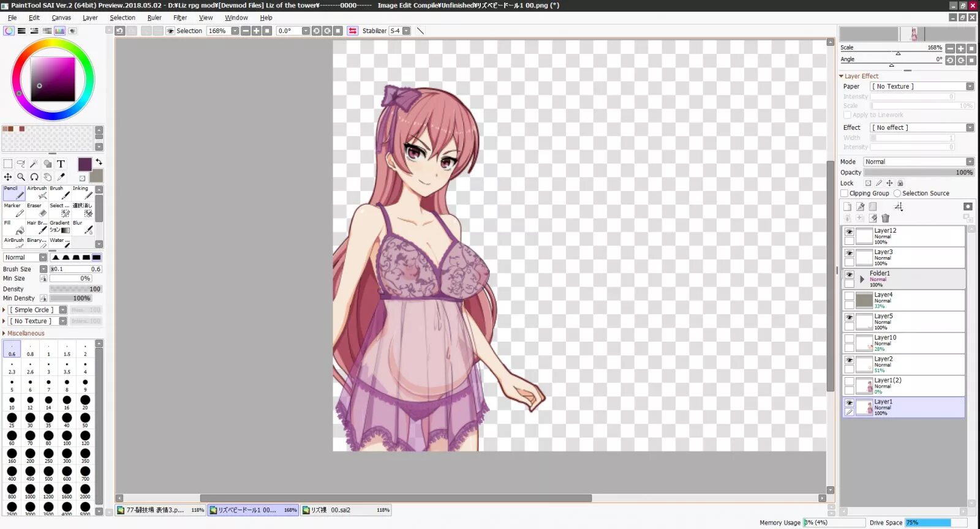The width and height of the screenshot is (980, 529).
Task: Open the Ruler menu
Action: click(154, 18)
